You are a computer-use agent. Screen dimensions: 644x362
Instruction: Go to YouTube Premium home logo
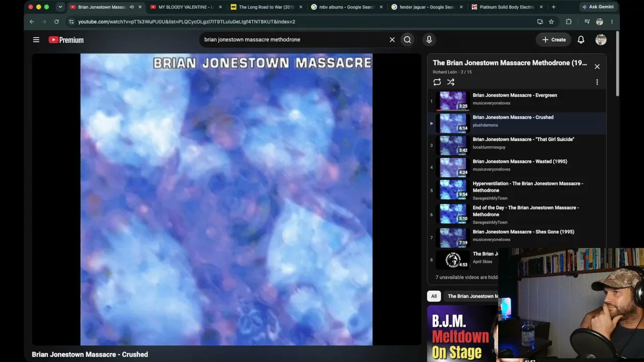[66, 40]
